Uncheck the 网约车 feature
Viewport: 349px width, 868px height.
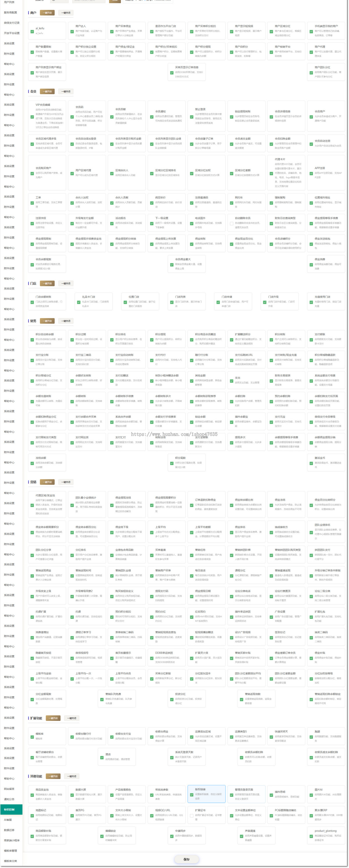pyautogui.click(x=232, y=203)
